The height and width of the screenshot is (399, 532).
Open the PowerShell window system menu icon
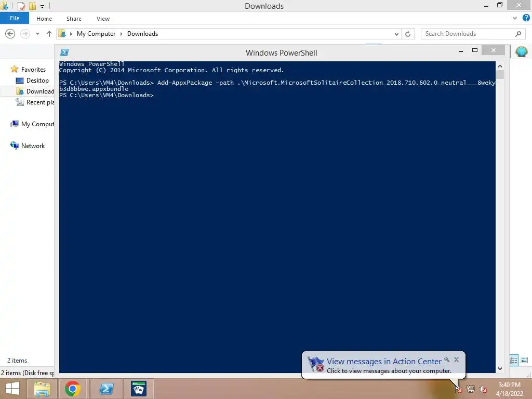click(x=64, y=52)
